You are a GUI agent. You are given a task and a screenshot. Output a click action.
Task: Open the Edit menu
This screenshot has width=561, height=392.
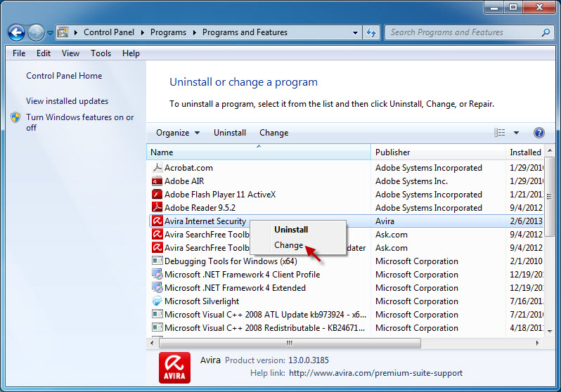point(44,53)
